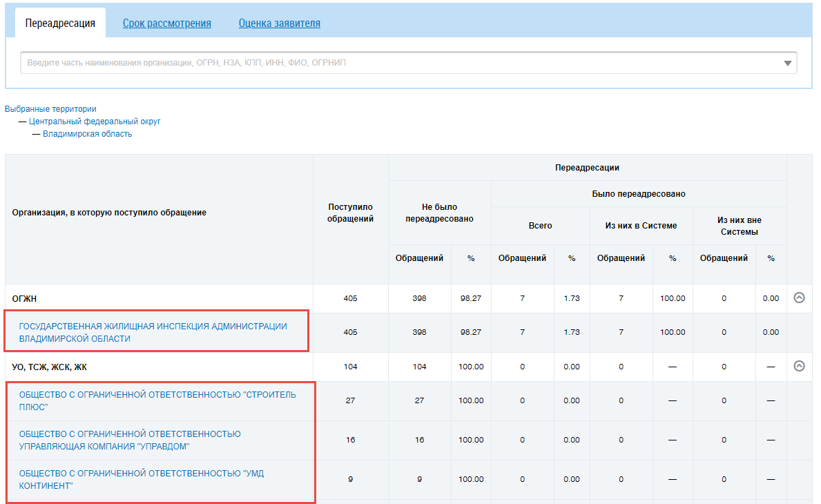Click the Из них вне Системы header

(739, 226)
